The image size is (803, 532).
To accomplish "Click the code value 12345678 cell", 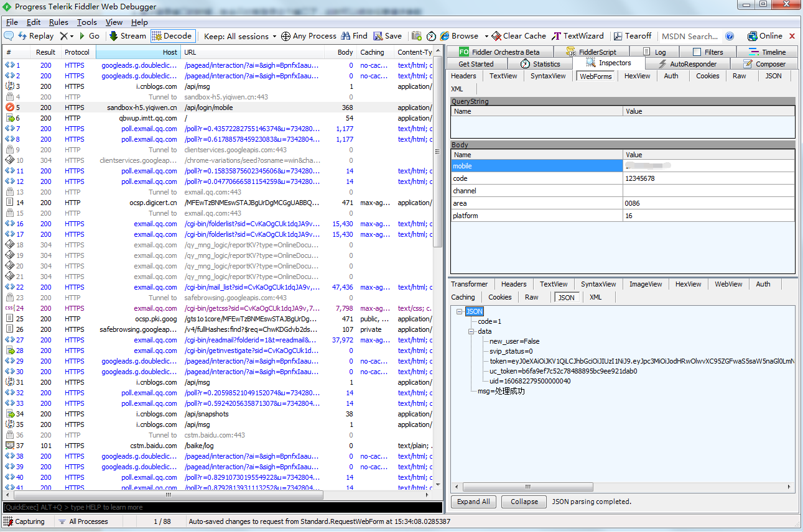I will (x=709, y=178).
